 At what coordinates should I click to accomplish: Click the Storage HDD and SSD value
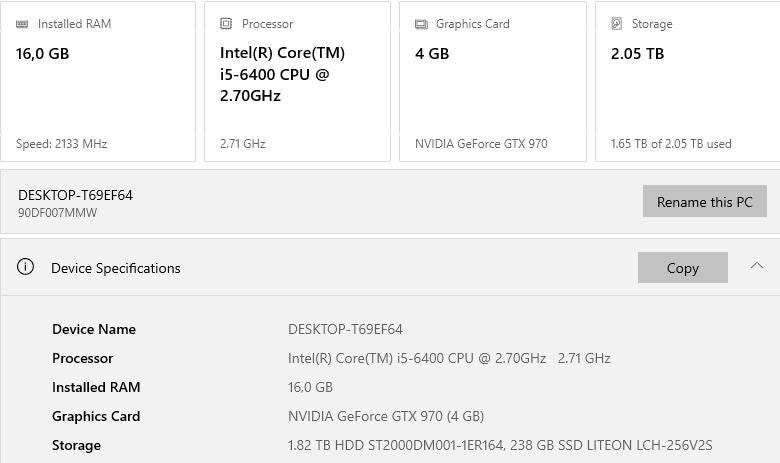coord(500,445)
